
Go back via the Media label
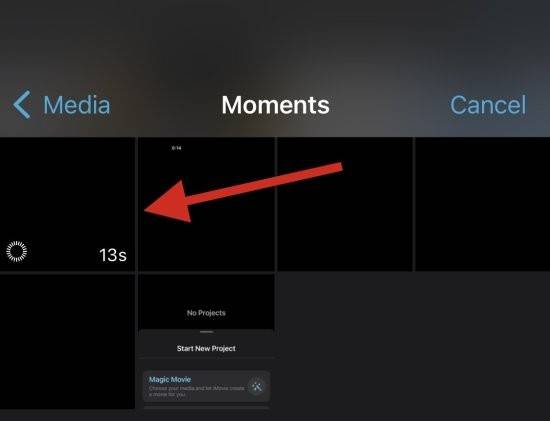76,105
